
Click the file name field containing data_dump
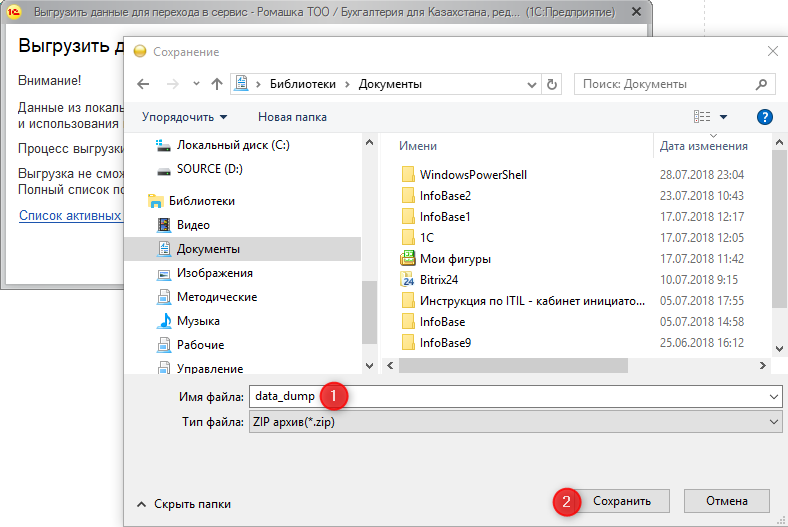pos(516,396)
